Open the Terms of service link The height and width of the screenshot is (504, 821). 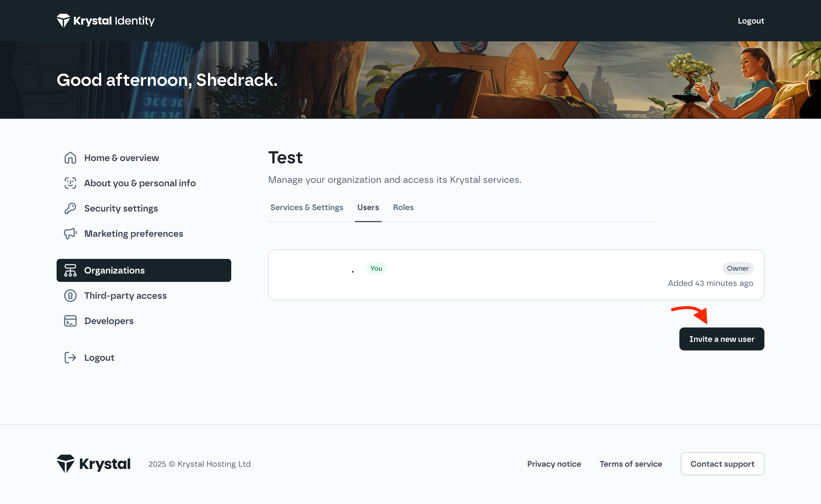631,464
